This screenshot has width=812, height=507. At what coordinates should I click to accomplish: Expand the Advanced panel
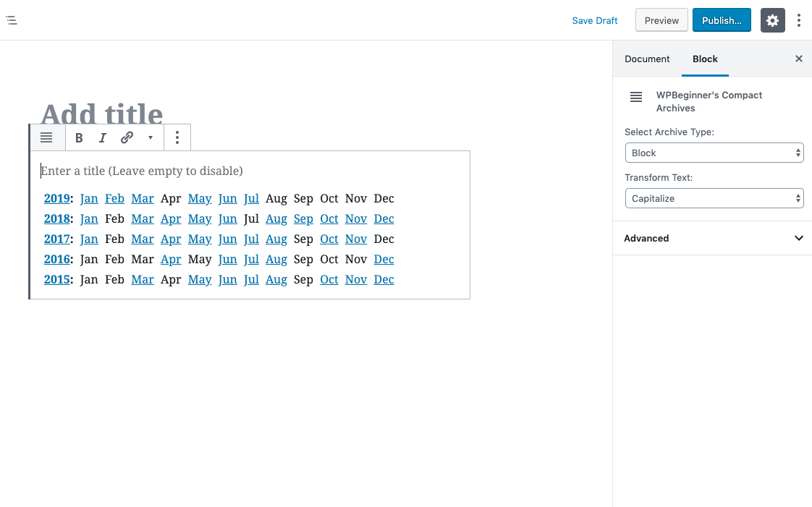713,238
